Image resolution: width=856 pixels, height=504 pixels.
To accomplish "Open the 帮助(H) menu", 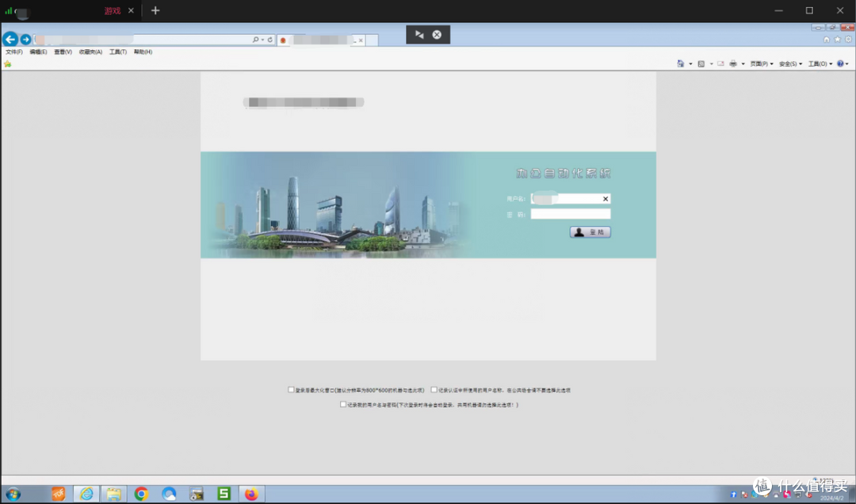I will tap(143, 52).
